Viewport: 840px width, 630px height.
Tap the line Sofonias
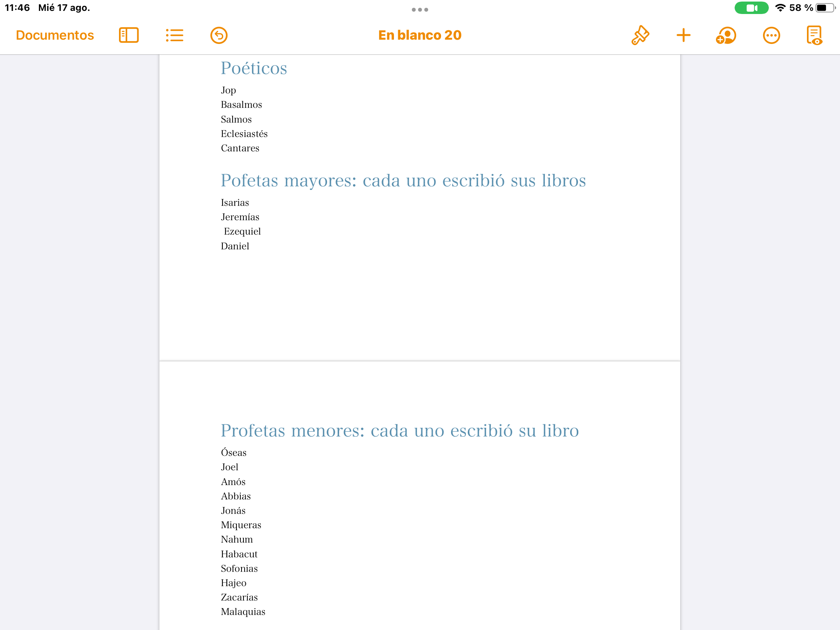239,569
